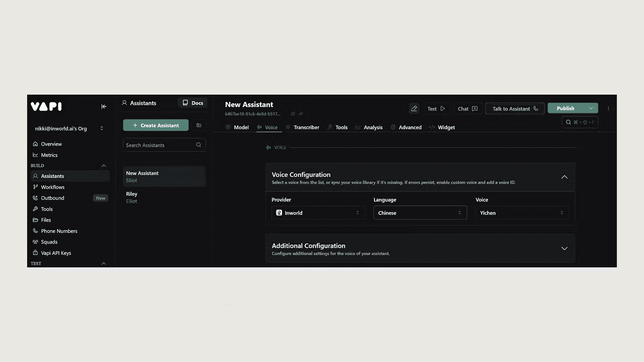Switch to the Analysis tab

(x=369, y=127)
